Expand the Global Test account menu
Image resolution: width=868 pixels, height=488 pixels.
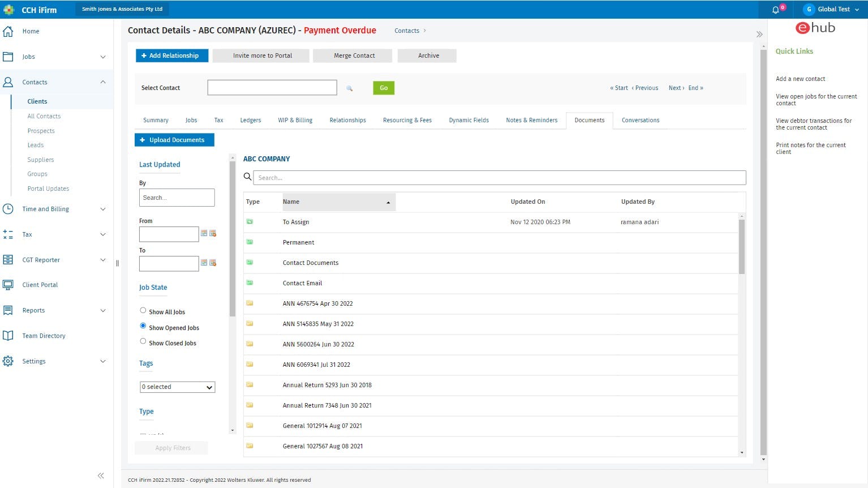pyautogui.click(x=832, y=9)
